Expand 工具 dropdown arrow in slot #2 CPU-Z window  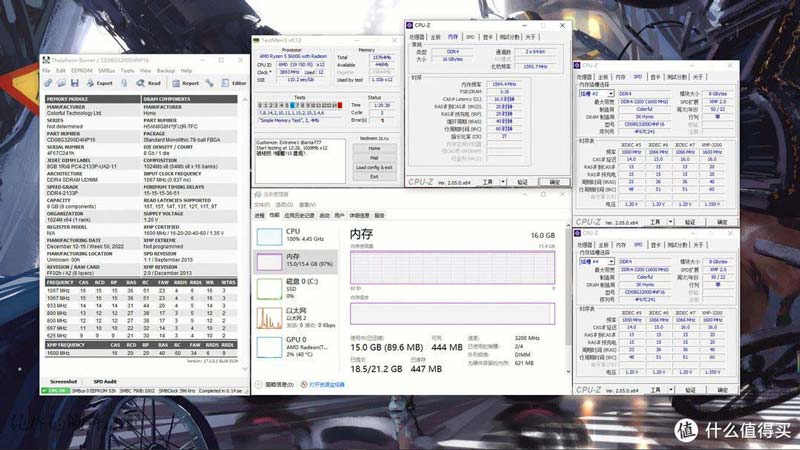[670, 222]
